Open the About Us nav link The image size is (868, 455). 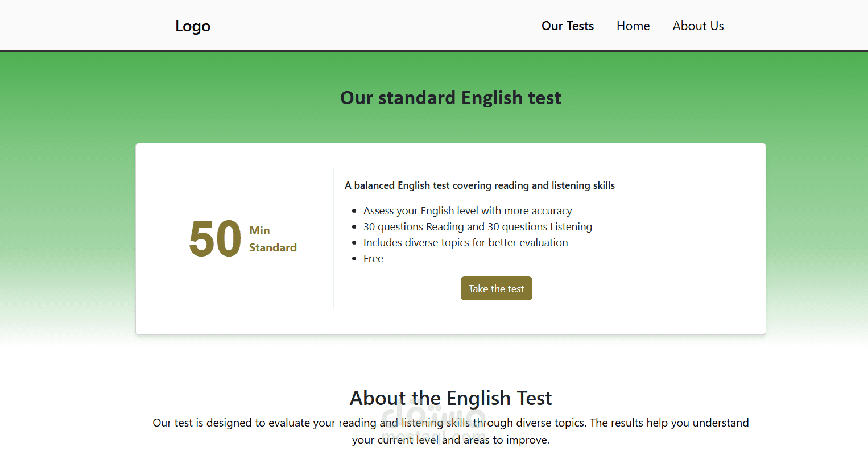698,26
